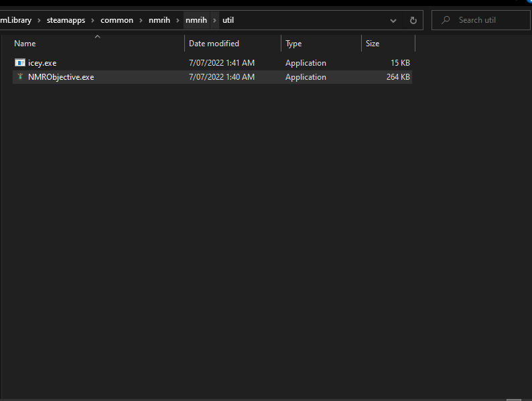This screenshot has height=401, width=532.
Task: Click the 264 KB size value
Action: pyautogui.click(x=398, y=77)
